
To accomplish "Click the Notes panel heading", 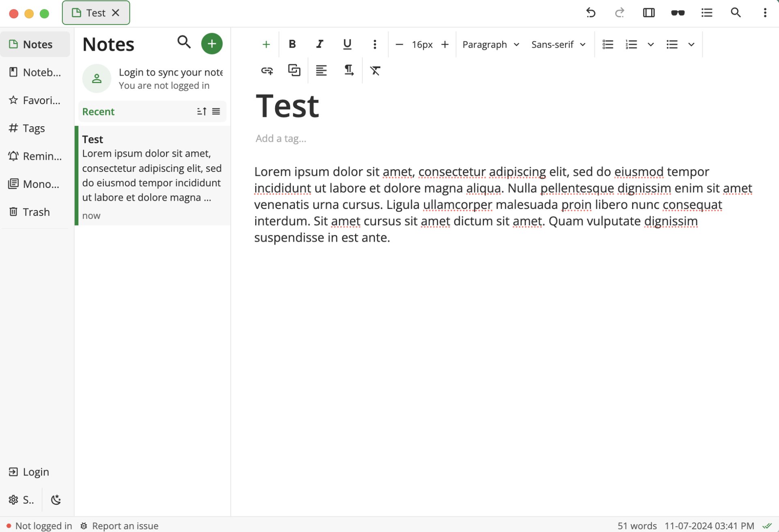I will (108, 44).
